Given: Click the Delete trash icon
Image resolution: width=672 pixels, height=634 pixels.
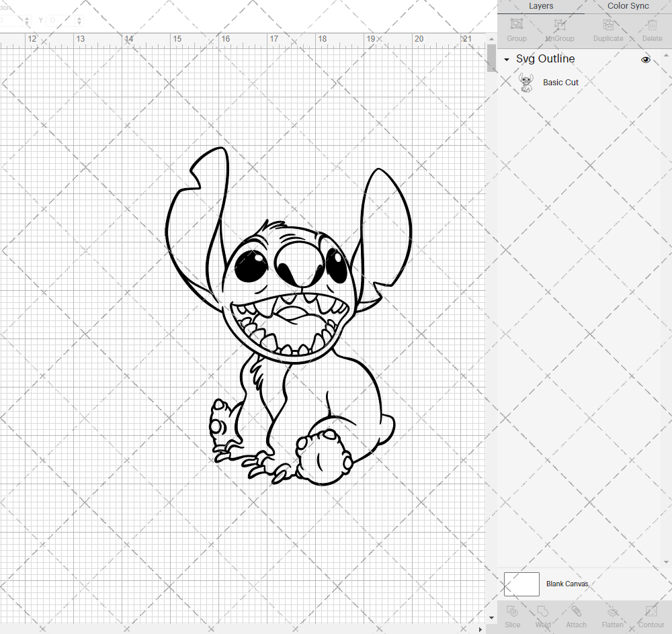Looking at the screenshot, I should pos(652,24).
